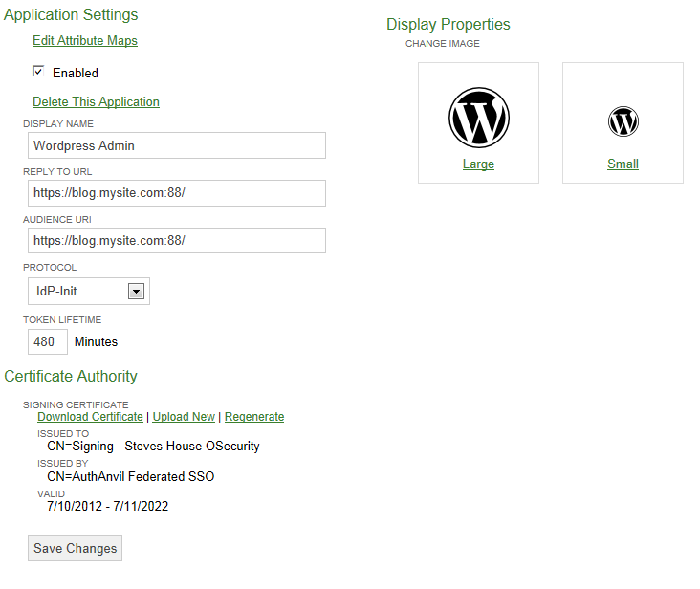The height and width of the screenshot is (589, 700).
Task: Click 'CN=Signing - Steves House OSecurity' text
Action: pos(153,447)
